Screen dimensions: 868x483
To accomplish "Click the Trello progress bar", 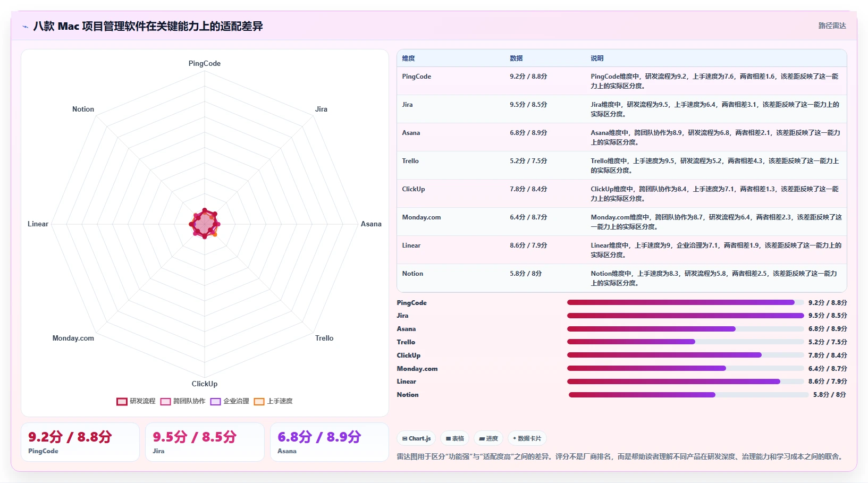I will (x=686, y=342).
